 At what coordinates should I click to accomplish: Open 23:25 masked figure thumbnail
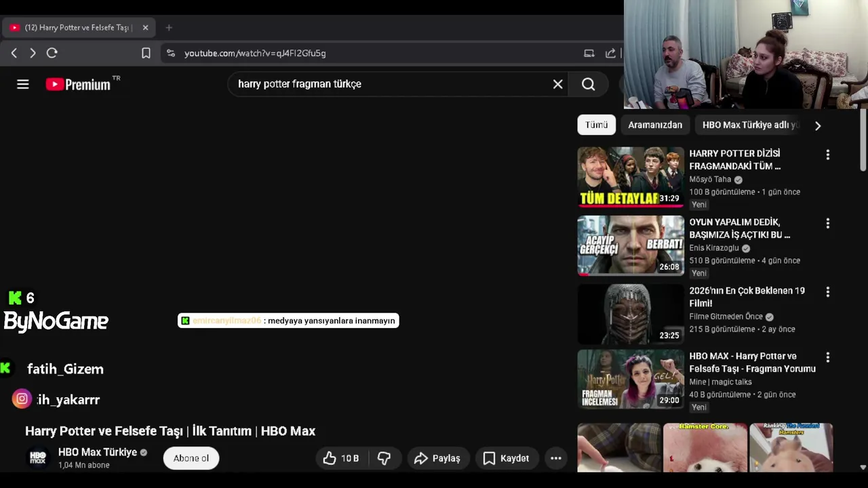click(x=631, y=314)
